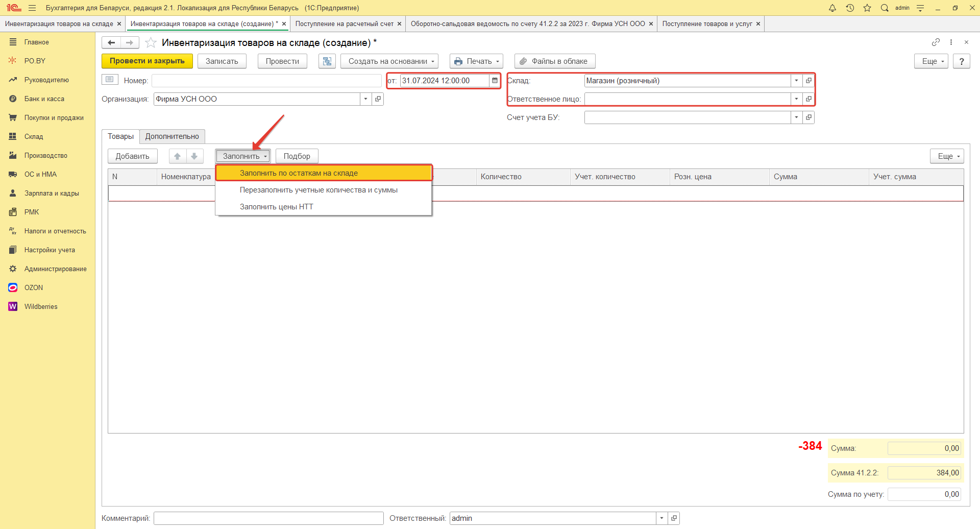Viewport: 980px width, 529px height.
Task: Open help with question mark button
Action: click(x=962, y=61)
